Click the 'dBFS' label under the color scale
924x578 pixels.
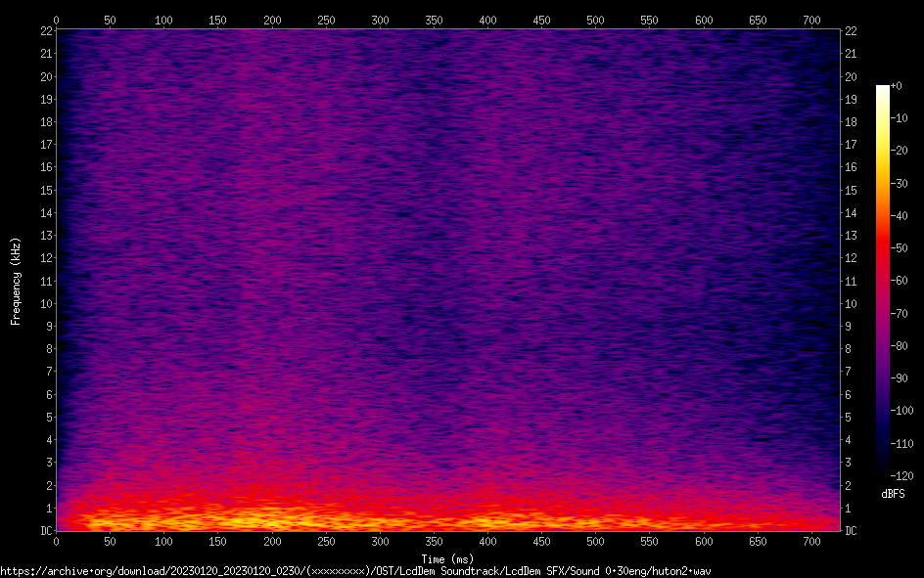pos(893,494)
